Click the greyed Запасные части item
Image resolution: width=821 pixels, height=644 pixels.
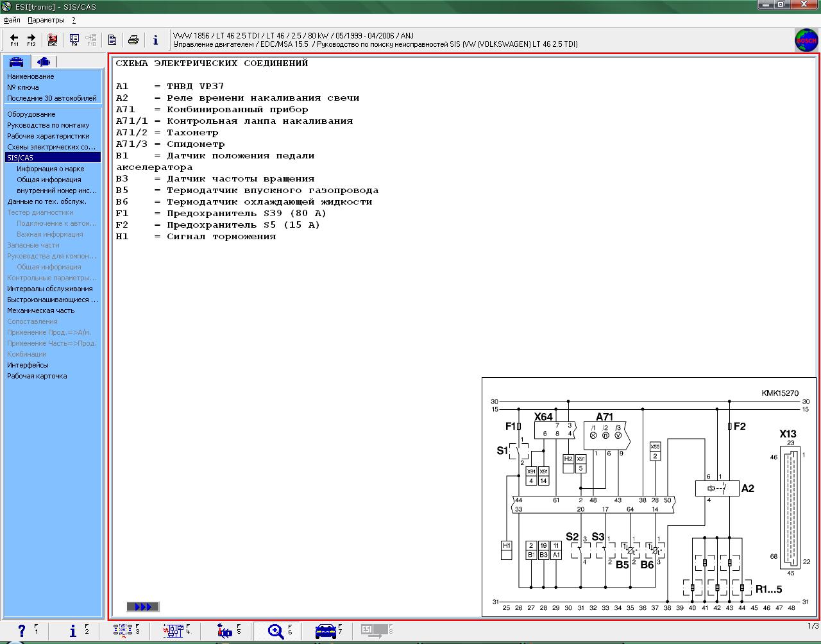click(33, 245)
